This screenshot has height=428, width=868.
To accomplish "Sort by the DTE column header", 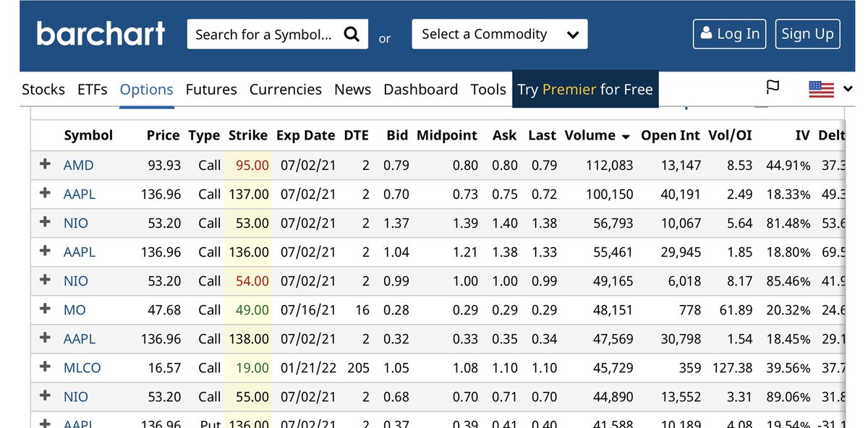I will click(x=356, y=135).
